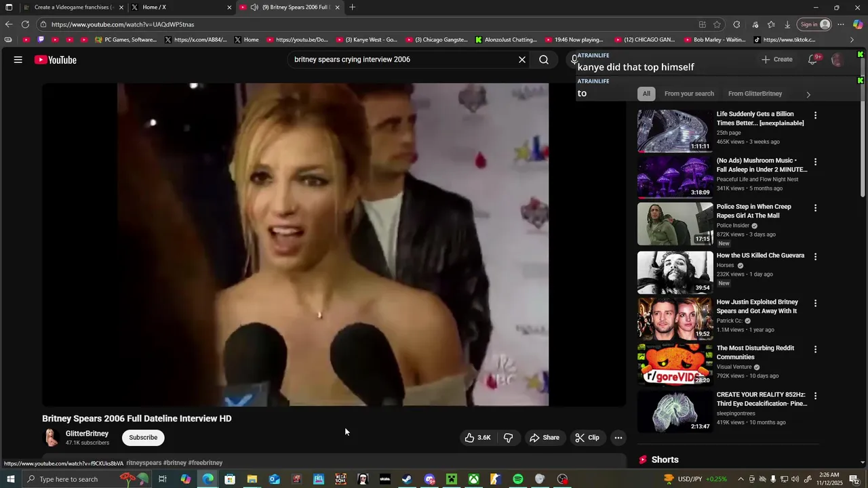Screen dimensions: 868x488
Task: Open more actions ellipsis under video
Action: point(618,438)
